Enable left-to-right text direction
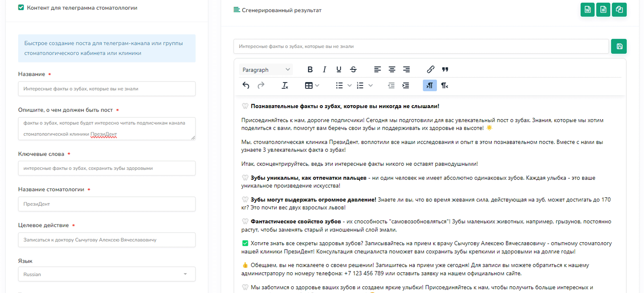Image resolution: width=644 pixels, height=293 pixels. 430,86
